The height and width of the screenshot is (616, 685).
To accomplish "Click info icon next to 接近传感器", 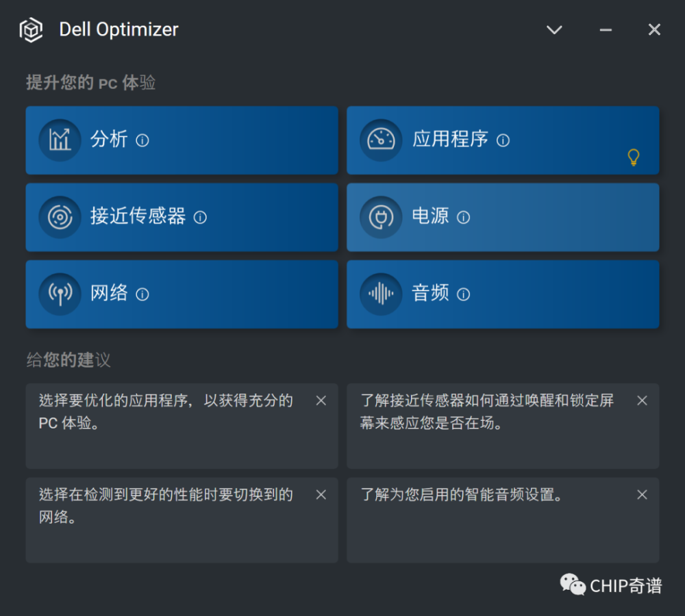I will click(200, 218).
